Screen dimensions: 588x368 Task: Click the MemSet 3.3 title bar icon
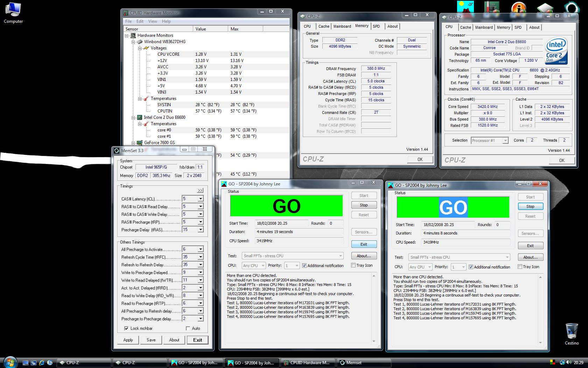(x=117, y=151)
